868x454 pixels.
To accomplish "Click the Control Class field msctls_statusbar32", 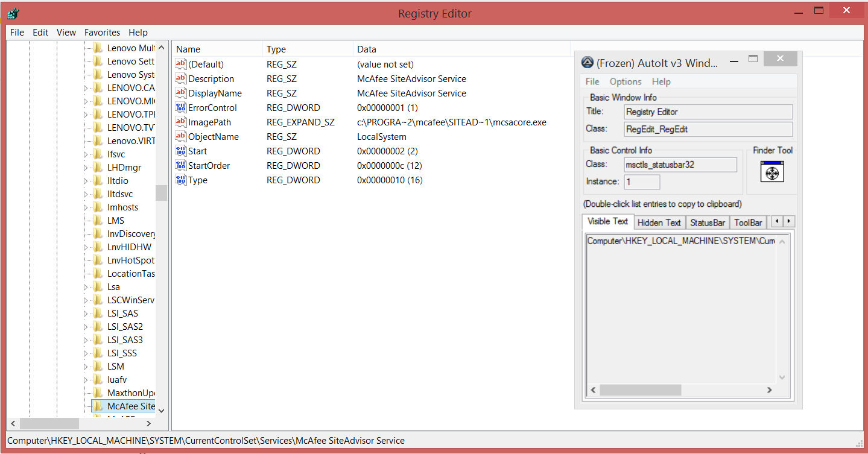I will [680, 165].
